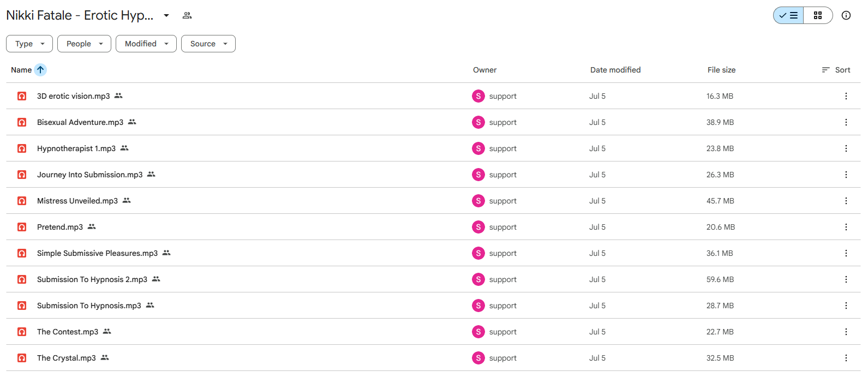Screen dimensions: 868x377
Task: Open the folder info details icon
Action: 846,15
